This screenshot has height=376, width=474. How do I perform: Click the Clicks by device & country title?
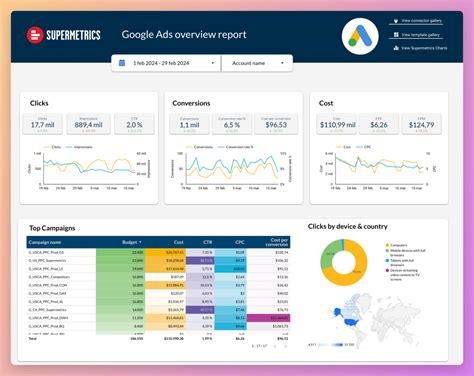348,226
